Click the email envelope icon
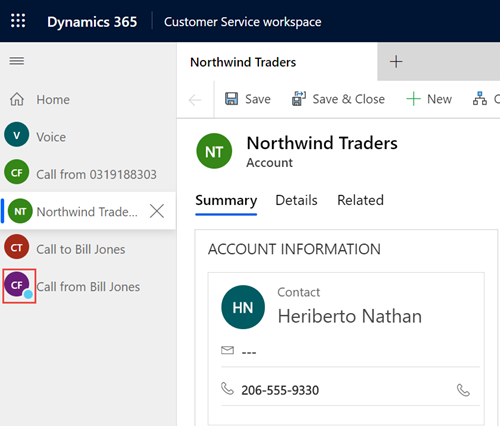The width and height of the screenshot is (500, 426). click(x=227, y=350)
